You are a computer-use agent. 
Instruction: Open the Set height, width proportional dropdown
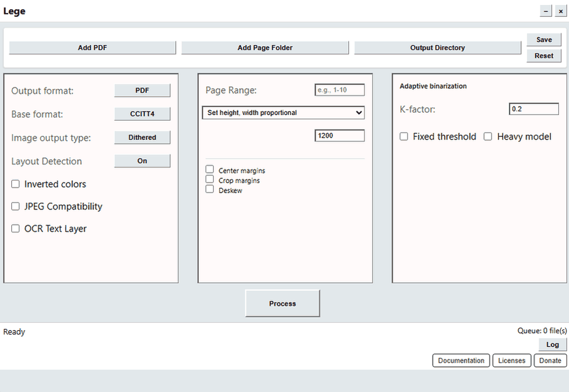point(283,113)
